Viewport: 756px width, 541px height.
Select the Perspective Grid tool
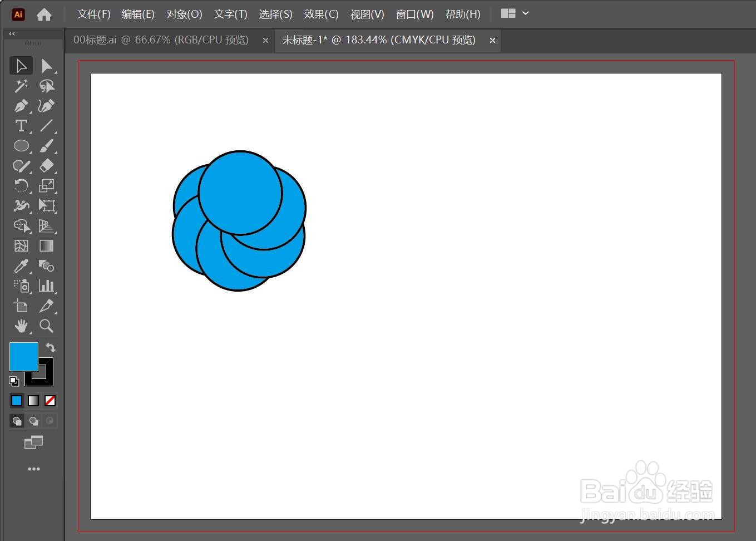47,226
